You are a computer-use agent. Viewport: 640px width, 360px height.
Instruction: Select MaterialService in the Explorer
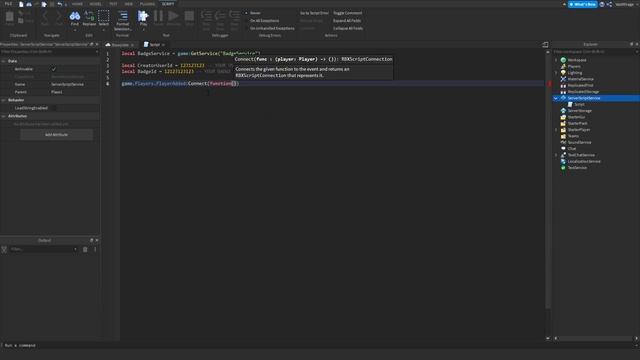pyautogui.click(x=580, y=79)
